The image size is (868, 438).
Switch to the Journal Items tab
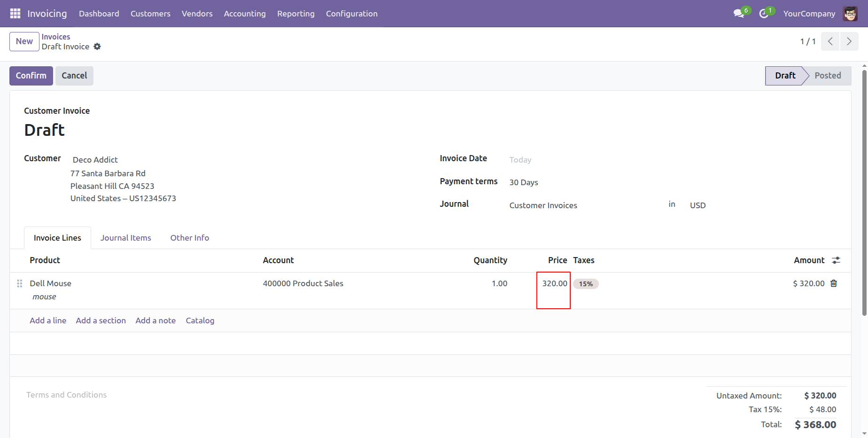point(125,238)
